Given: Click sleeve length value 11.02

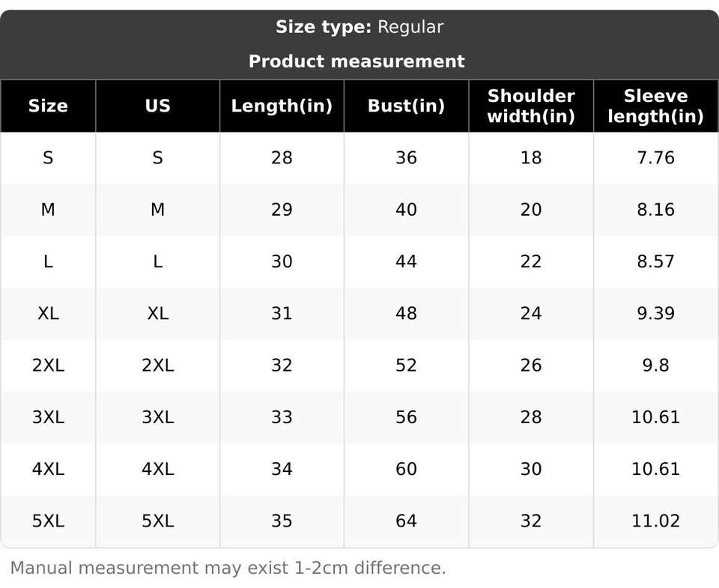Looking at the screenshot, I should tap(656, 521).
